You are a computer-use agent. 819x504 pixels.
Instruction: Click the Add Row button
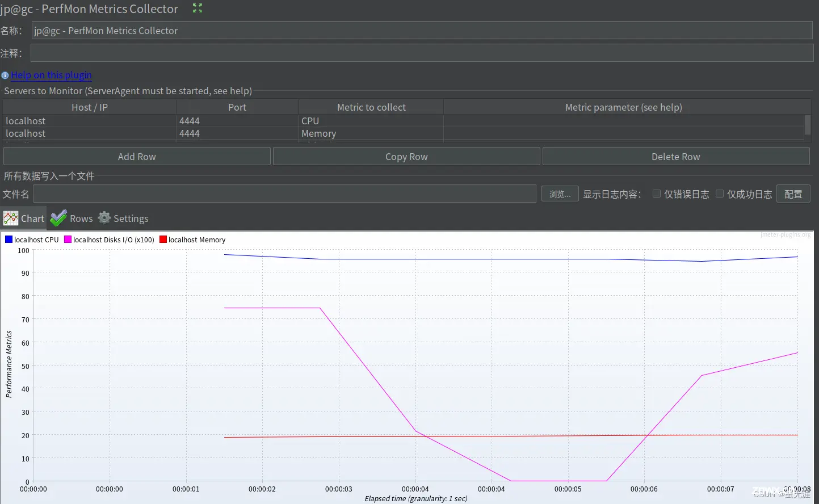pyautogui.click(x=137, y=157)
